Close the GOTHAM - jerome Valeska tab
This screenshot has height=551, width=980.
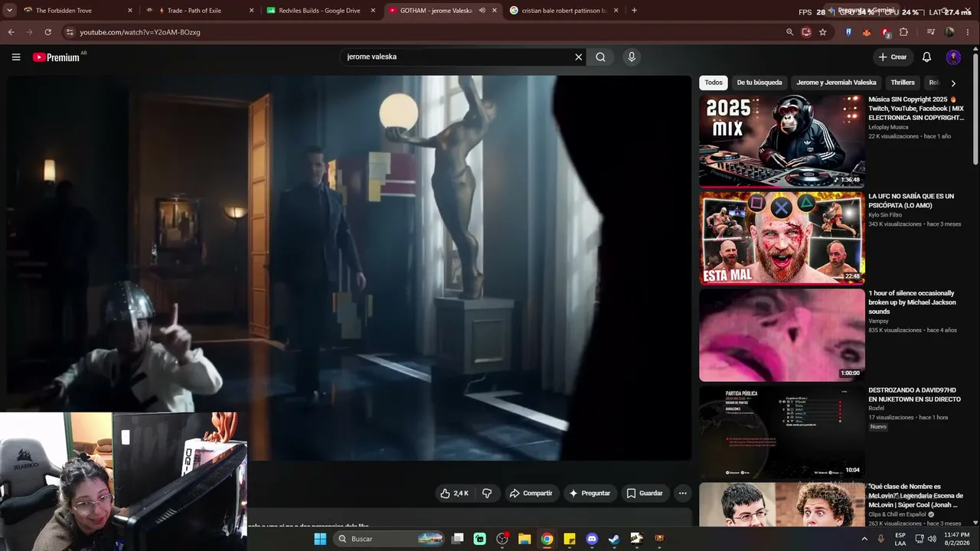pos(495,11)
